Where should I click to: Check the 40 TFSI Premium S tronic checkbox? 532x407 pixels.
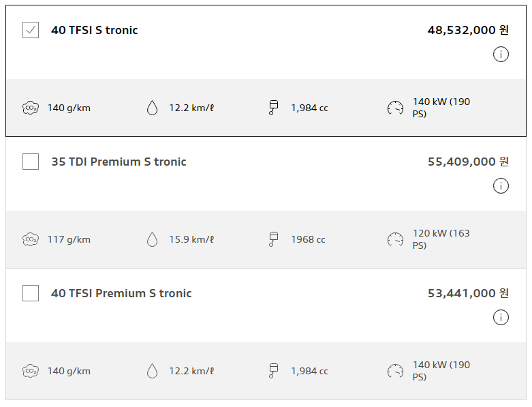coord(31,293)
